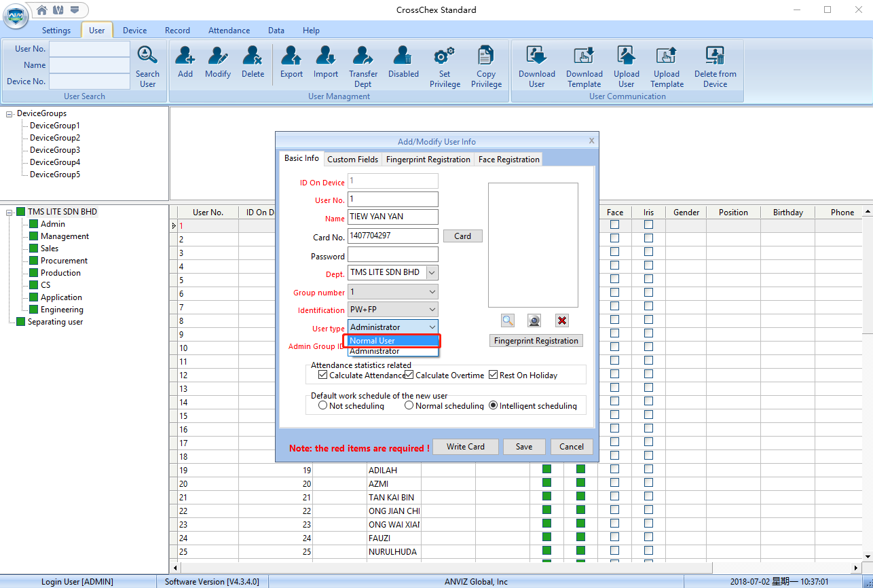The image size is (873, 588).
Task: Click the Upload Template icon
Action: 666,64
